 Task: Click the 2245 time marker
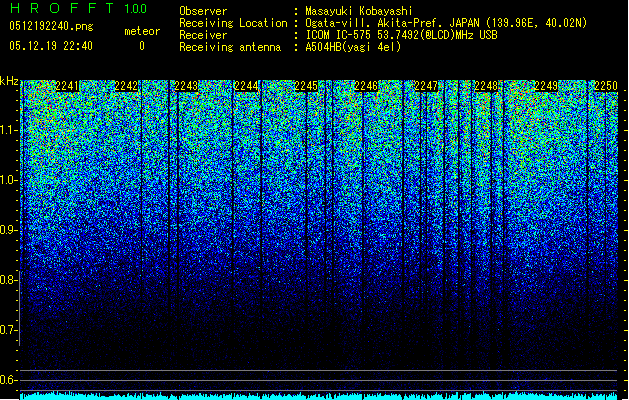point(306,86)
